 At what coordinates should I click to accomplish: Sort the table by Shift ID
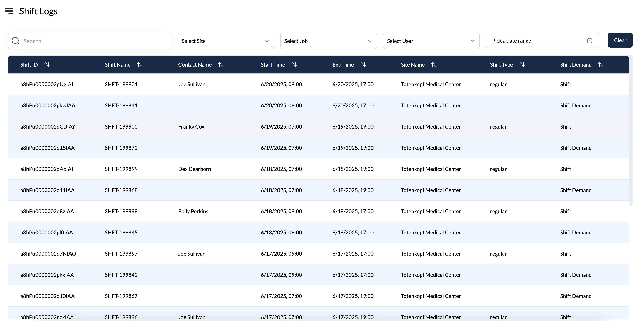coord(47,64)
